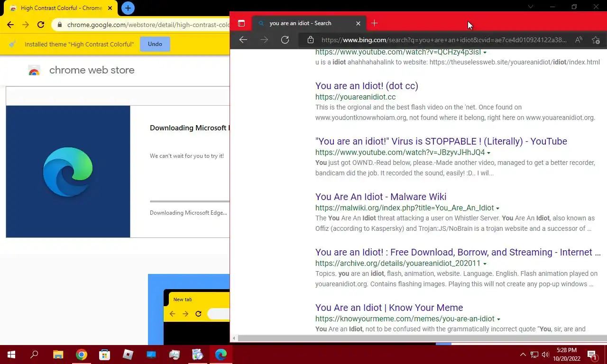Reload the Chrome web store page
This screenshot has width=607, height=364.
click(x=41, y=25)
